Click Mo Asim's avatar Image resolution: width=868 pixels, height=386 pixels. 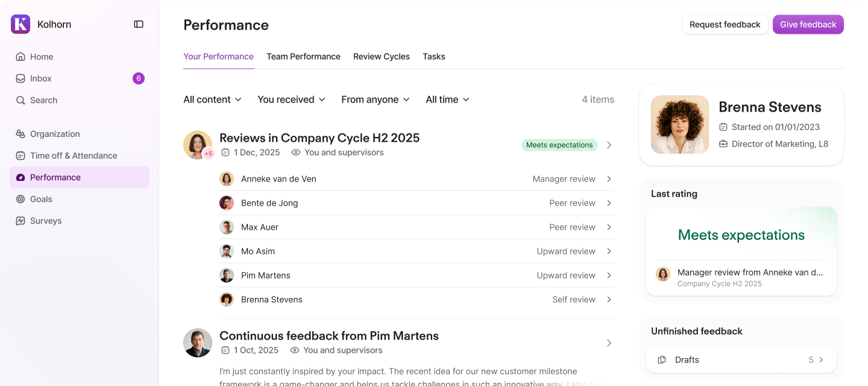[x=227, y=252]
